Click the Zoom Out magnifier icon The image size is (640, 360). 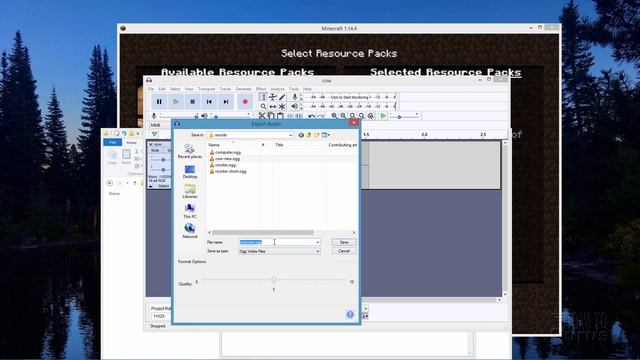tap(343, 116)
